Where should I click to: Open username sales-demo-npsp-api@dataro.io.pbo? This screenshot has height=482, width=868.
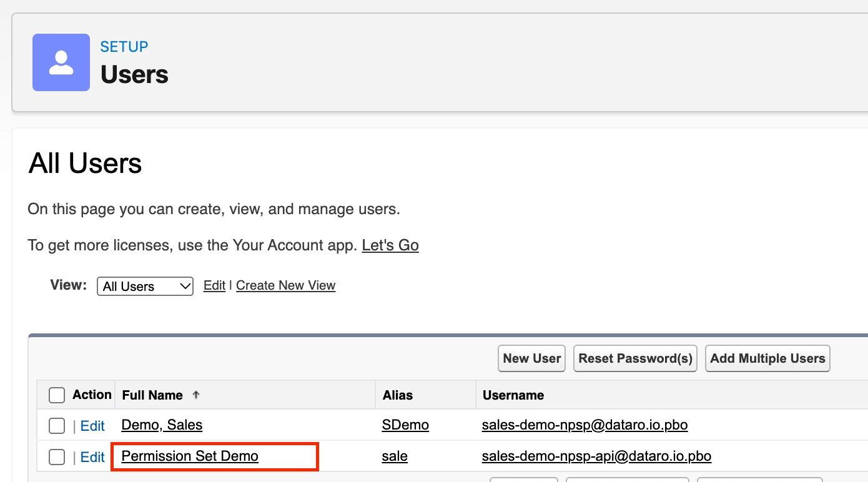pyautogui.click(x=596, y=456)
